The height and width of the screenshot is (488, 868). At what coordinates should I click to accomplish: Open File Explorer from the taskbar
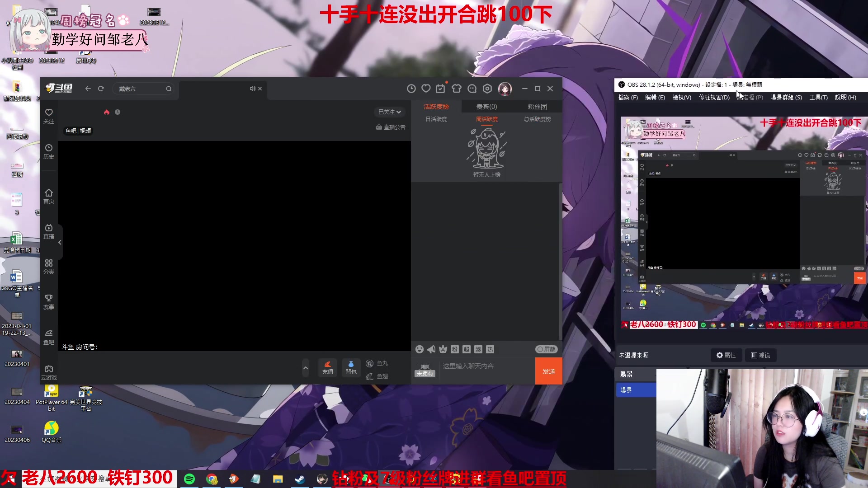278,479
